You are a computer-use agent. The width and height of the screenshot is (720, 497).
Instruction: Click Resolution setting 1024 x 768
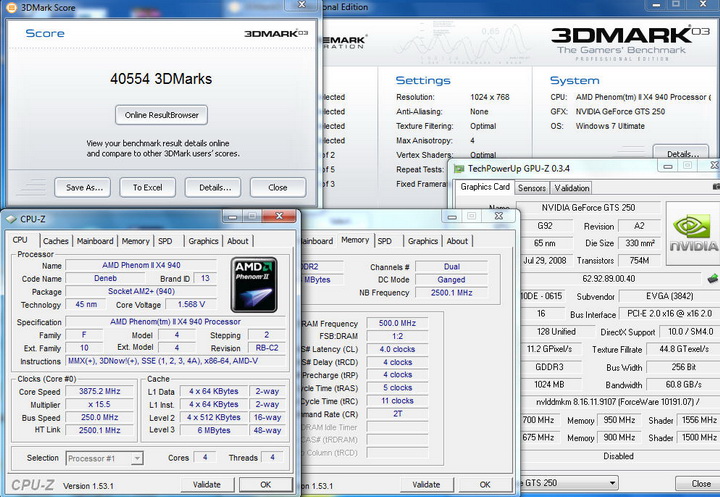(x=489, y=97)
